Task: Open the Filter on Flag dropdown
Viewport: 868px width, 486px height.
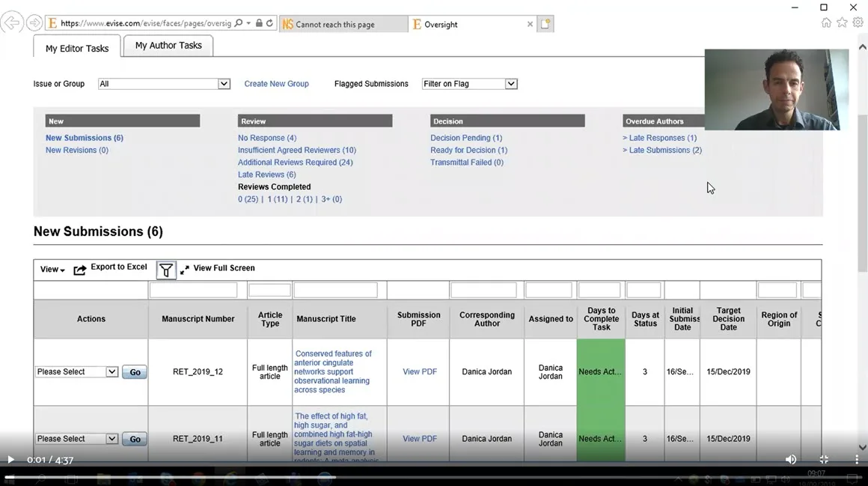Action: 469,84
